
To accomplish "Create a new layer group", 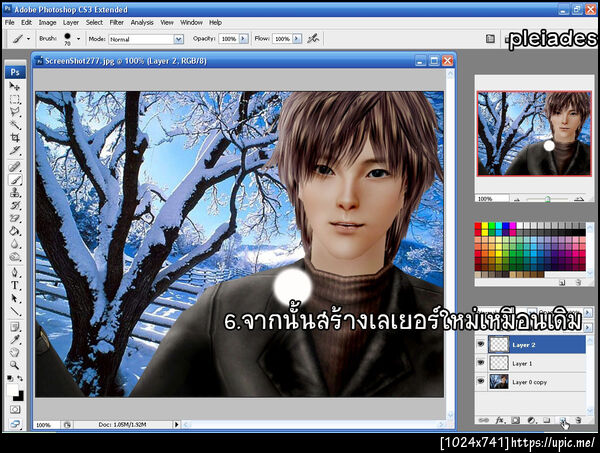I will click(547, 420).
